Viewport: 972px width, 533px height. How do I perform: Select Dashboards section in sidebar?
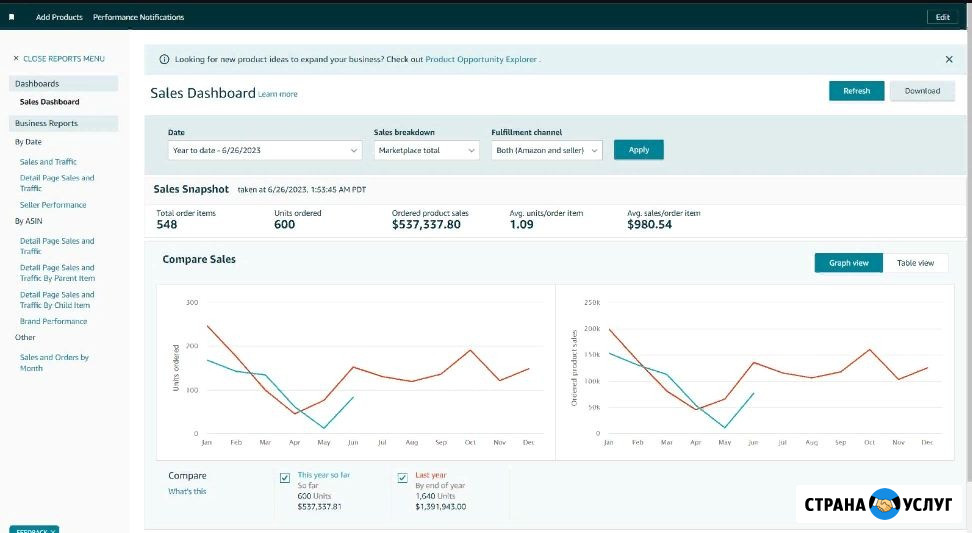pos(63,84)
